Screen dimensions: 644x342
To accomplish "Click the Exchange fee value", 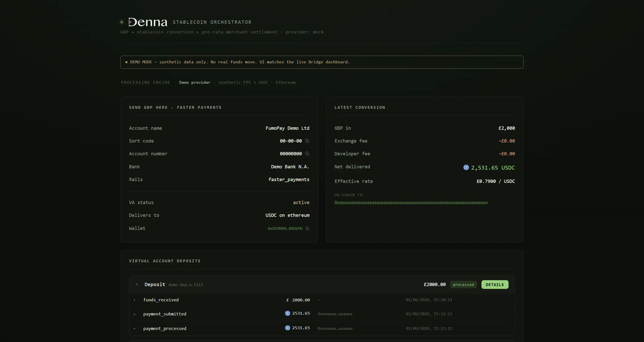I will [507, 141].
